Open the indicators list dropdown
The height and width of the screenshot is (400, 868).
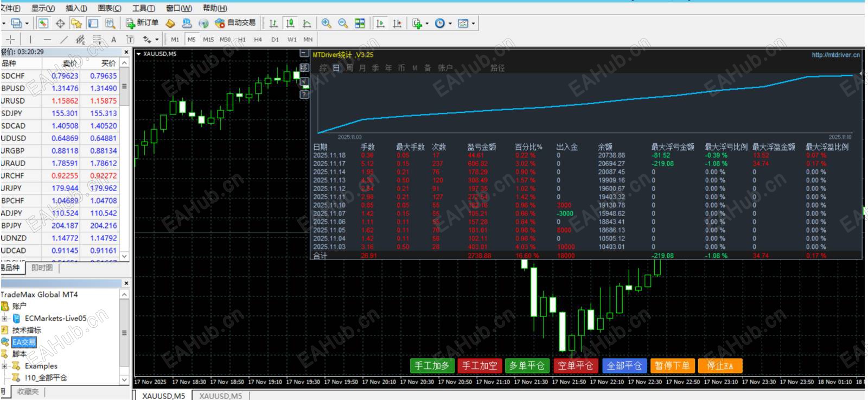pos(420,23)
